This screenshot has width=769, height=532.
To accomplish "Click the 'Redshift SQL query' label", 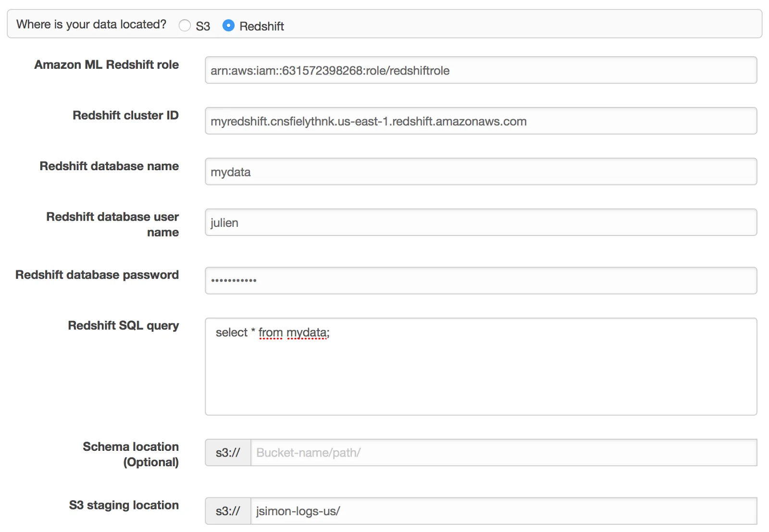I will (124, 325).
